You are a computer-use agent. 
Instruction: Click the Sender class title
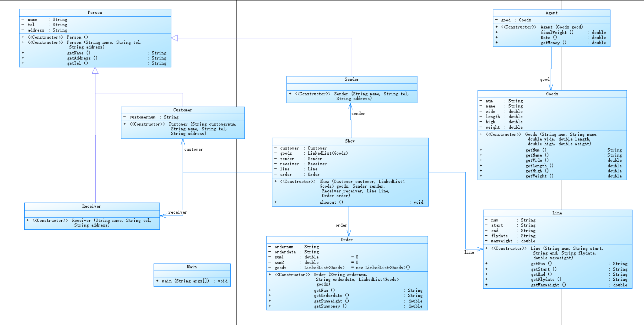click(351, 79)
